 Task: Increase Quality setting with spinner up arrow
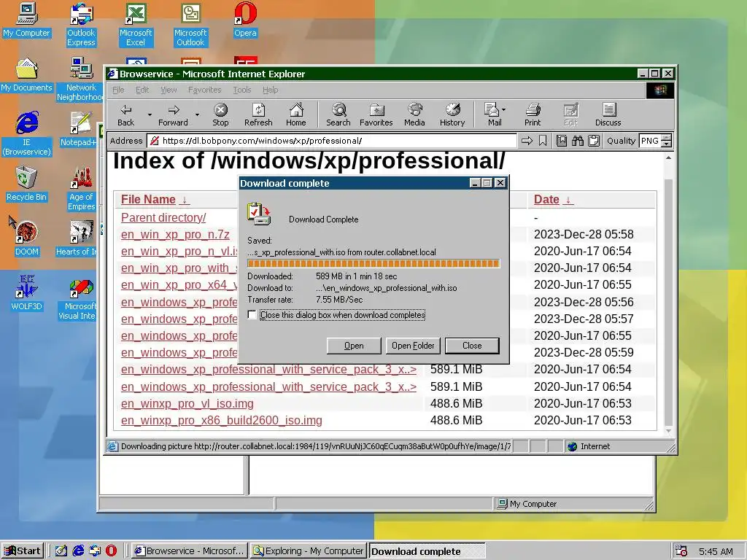tap(667, 137)
